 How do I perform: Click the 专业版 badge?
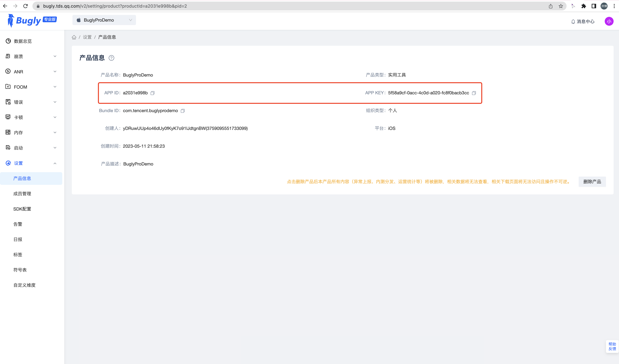[x=50, y=19]
